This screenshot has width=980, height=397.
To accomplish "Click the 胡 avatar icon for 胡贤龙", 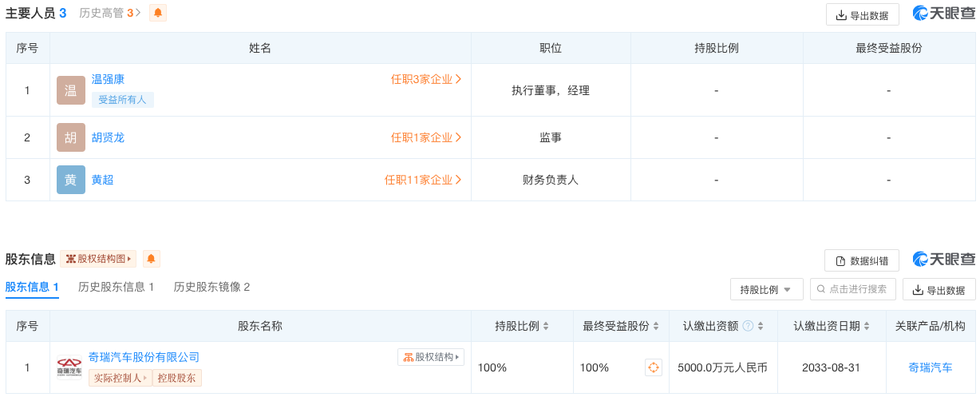I will [71, 137].
